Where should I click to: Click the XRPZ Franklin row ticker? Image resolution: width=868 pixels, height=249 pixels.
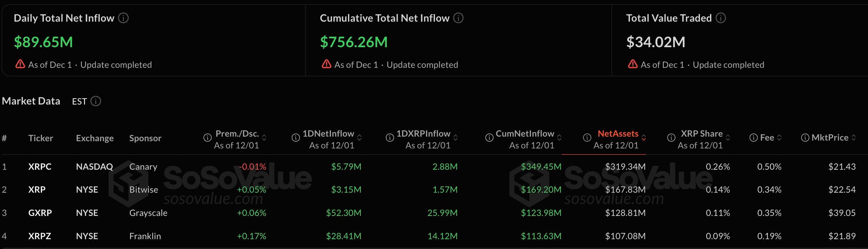pos(40,236)
